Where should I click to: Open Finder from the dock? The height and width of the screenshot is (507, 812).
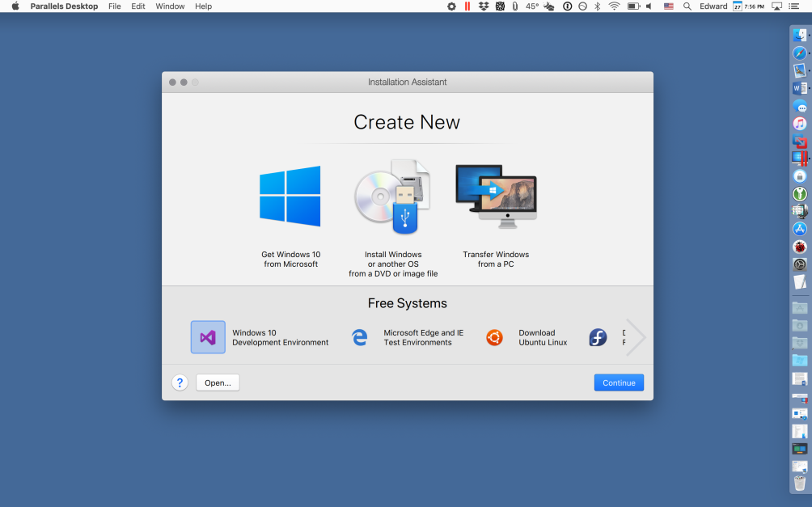[800, 36]
